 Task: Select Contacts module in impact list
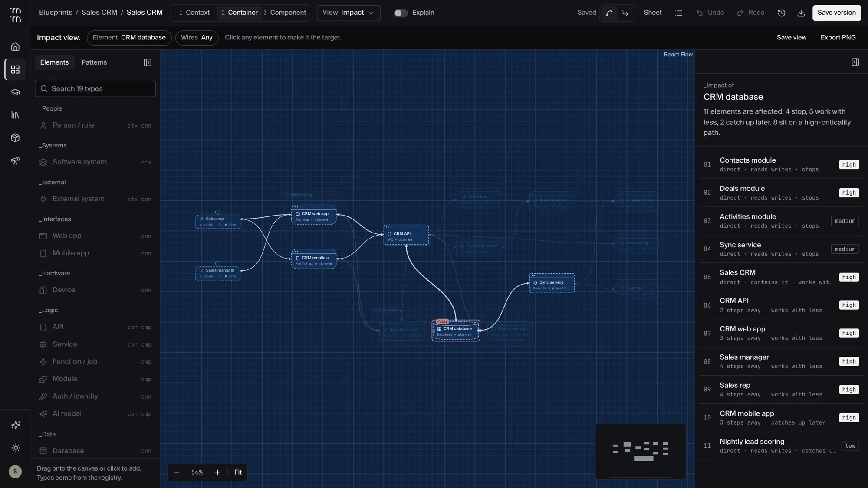pos(781,165)
